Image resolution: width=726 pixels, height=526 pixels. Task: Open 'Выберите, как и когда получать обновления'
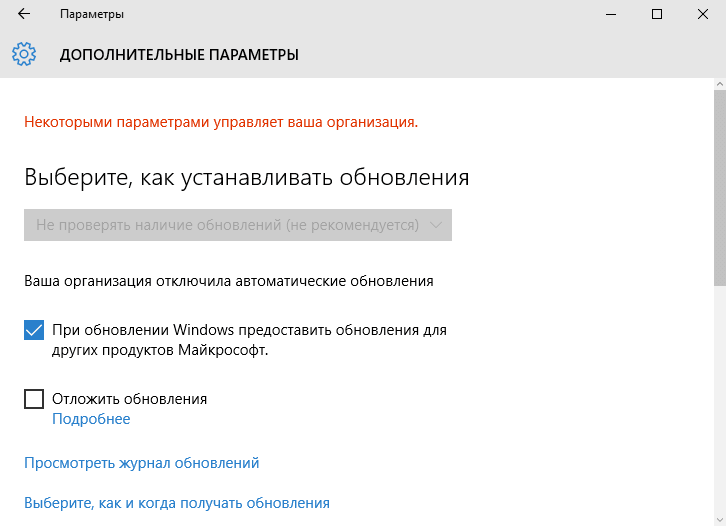click(177, 503)
